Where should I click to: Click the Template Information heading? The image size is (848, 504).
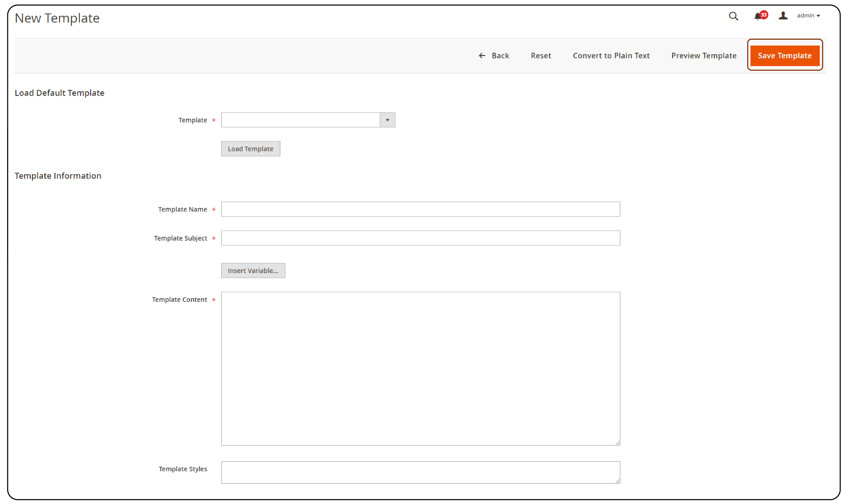(x=58, y=176)
